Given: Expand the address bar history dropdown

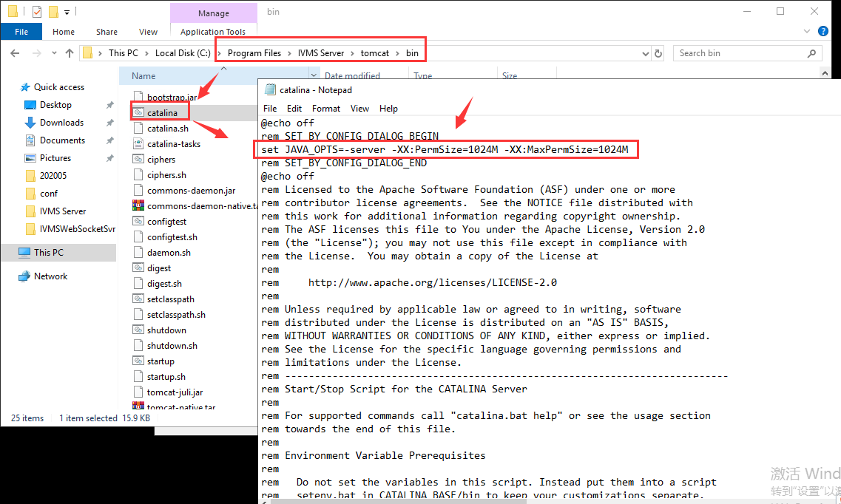Looking at the screenshot, I should click(646, 53).
